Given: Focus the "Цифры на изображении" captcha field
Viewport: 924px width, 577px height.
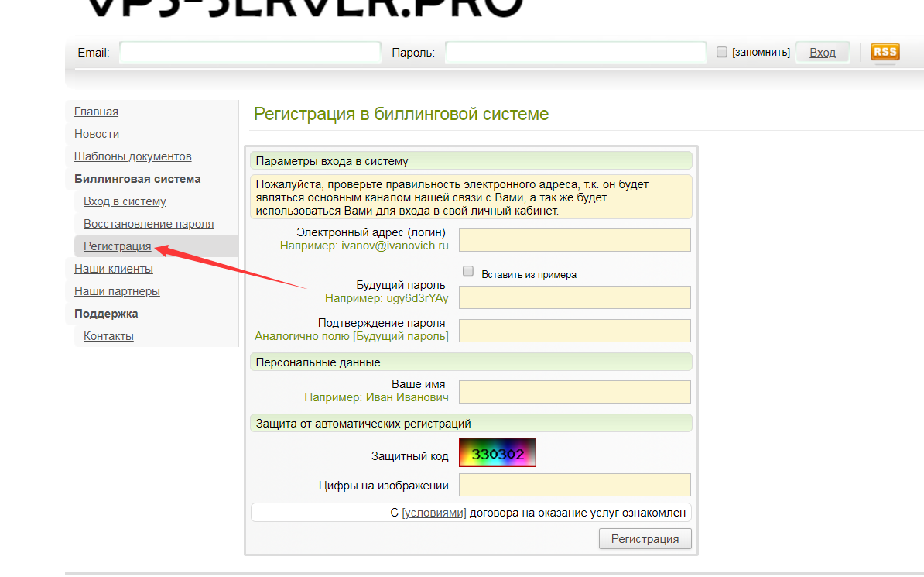Looking at the screenshot, I should (574, 486).
